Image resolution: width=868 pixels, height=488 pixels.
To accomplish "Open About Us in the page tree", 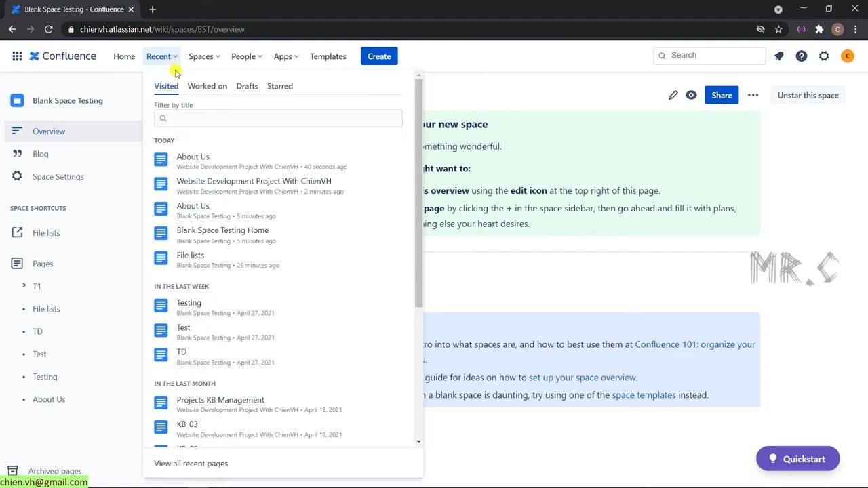I will (x=49, y=399).
